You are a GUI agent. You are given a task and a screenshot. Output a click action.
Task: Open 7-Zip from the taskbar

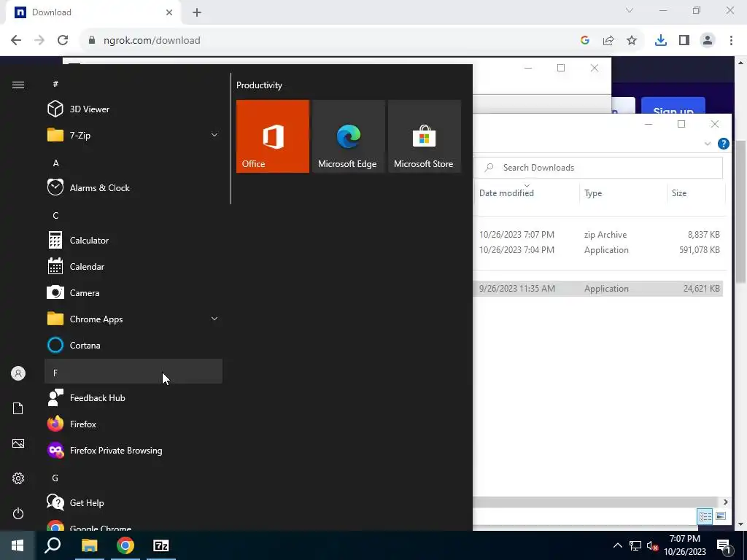coord(161,545)
